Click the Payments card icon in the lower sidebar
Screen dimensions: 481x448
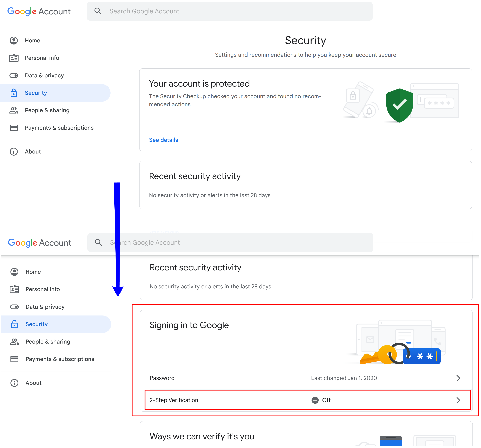15,359
